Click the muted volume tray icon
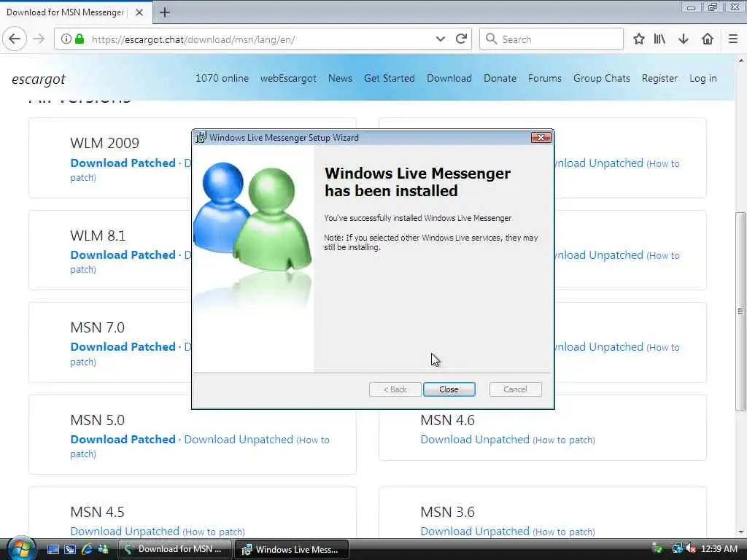The height and width of the screenshot is (560, 747). pyautogui.click(x=692, y=549)
